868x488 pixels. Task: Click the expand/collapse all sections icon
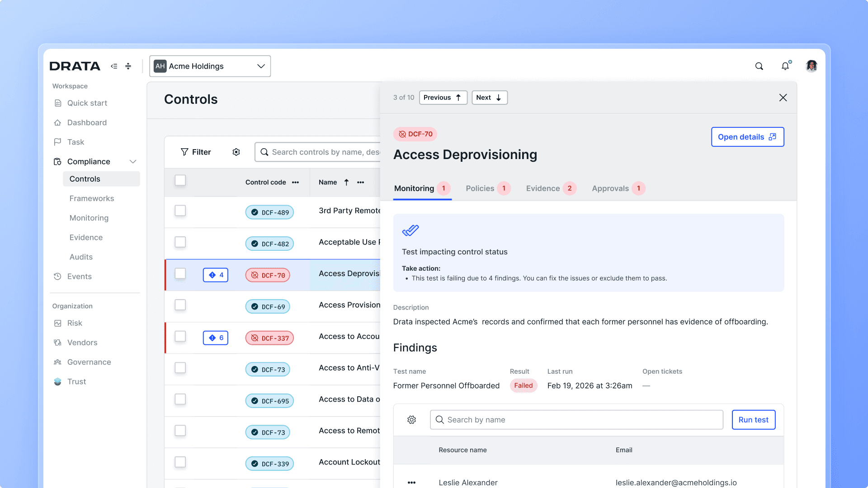(x=128, y=66)
